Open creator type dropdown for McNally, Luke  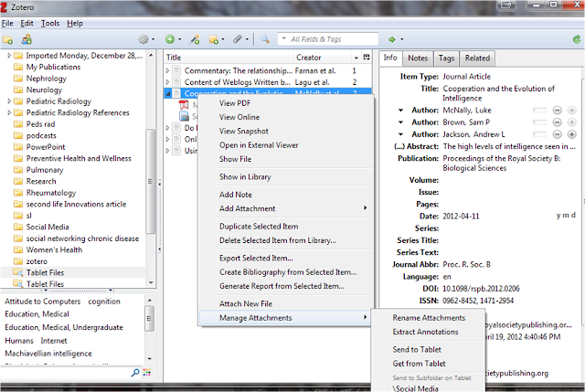pyautogui.click(x=400, y=111)
